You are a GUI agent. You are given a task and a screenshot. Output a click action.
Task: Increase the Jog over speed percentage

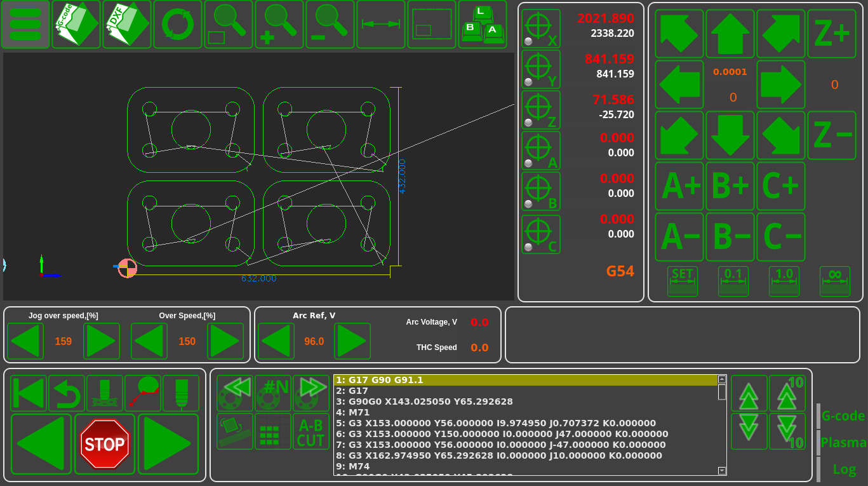click(102, 341)
